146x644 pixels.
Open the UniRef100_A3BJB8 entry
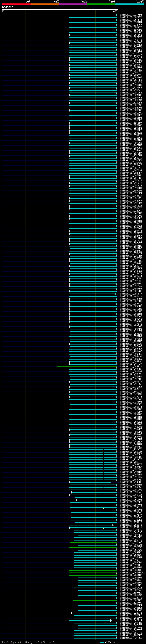131,457
